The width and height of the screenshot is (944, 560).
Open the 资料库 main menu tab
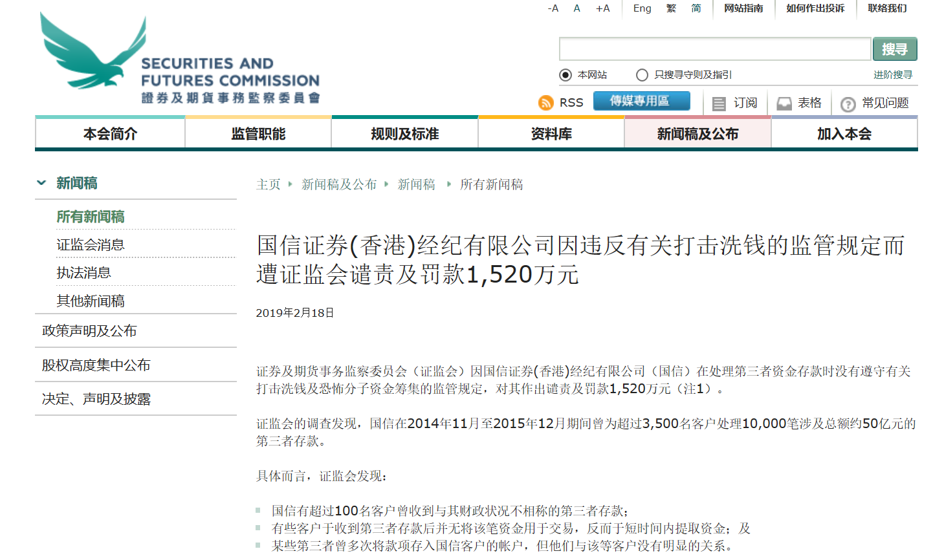(x=551, y=134)
